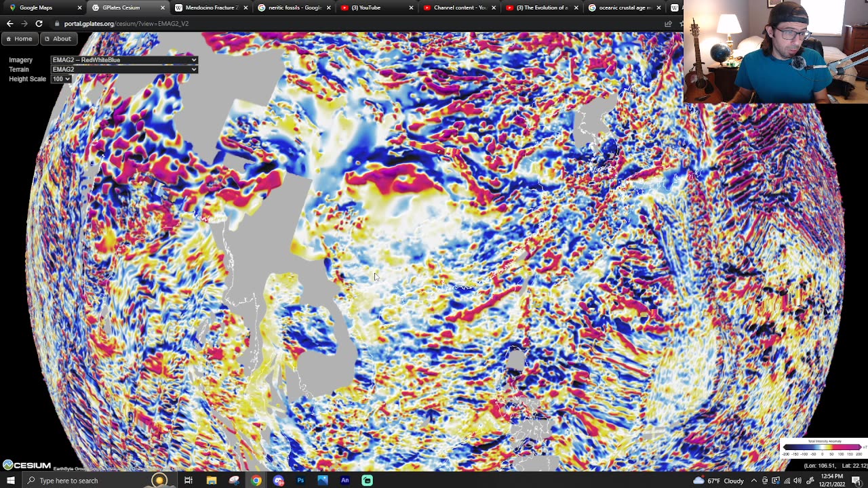The width and height of the screenshot is (868, 488).
Task: Open the Height Scale dropdown showing 100
Action: click(61, 79)
